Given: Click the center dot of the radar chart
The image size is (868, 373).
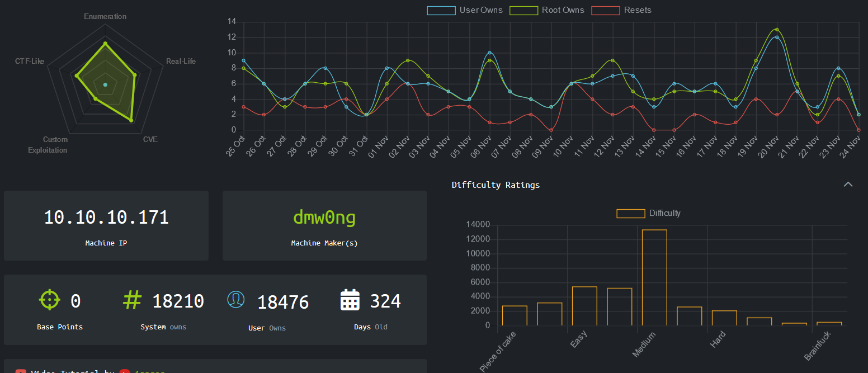Looking at the screenshot, I should click(105, 85).
